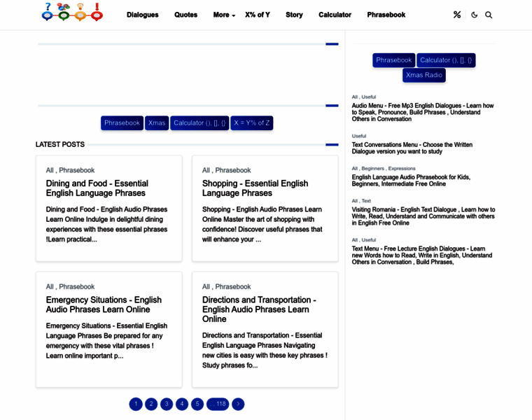Open Dining and Food post title
This screenshot has height=420, width=532.
[97, 188]
